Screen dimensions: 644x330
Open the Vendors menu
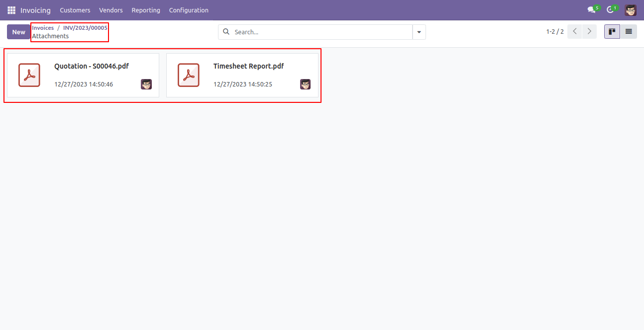(111, 10)
